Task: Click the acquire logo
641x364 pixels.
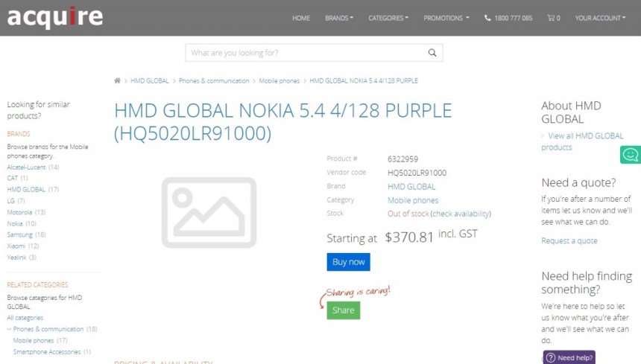Action: [x=54, y=17]
